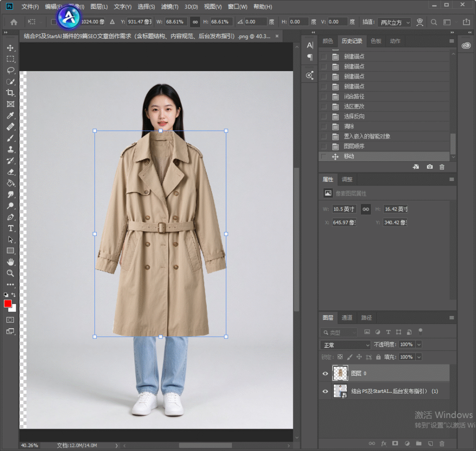Select the Eraser tool
Screen dimensions: 476x451
[x=10, y=172]
